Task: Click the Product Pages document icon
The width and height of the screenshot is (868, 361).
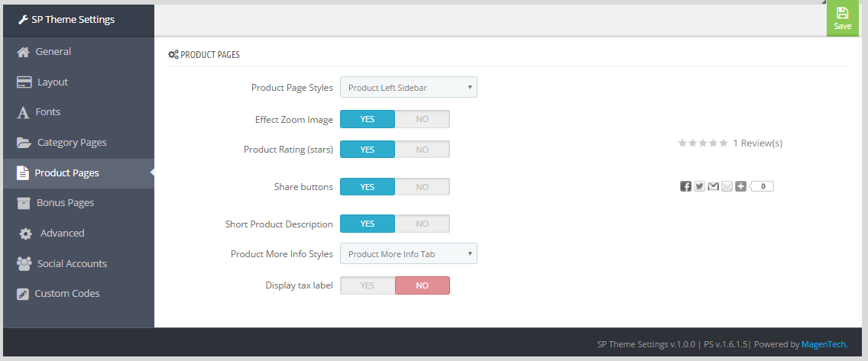Action: [x=23, y=173]
